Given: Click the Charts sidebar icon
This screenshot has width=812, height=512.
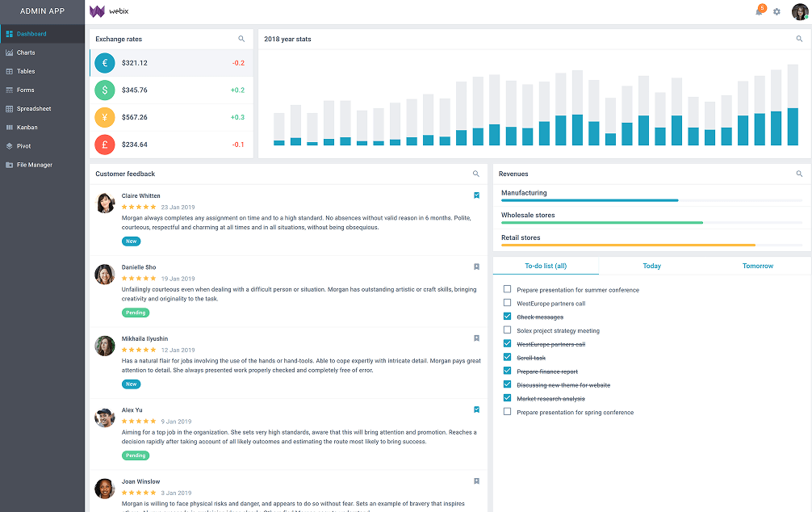Looking at the screenshot, I should click(10, 52).
